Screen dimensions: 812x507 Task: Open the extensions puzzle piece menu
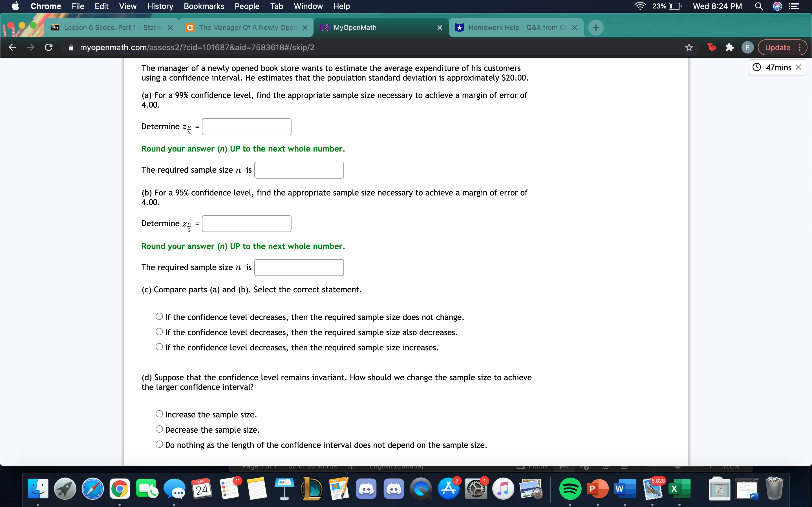tap(729, 47)
